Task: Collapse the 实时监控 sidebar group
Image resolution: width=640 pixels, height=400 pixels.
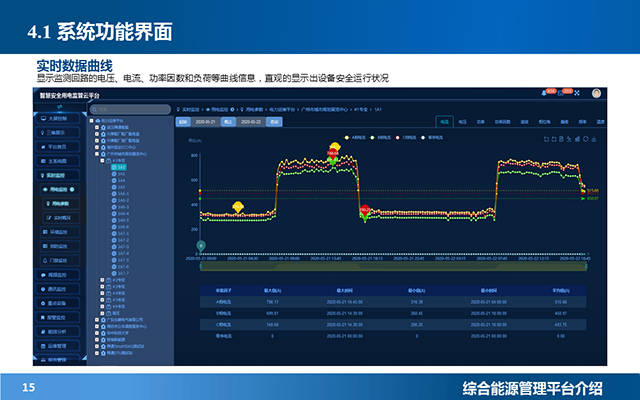Action: (x=58, y=176)
